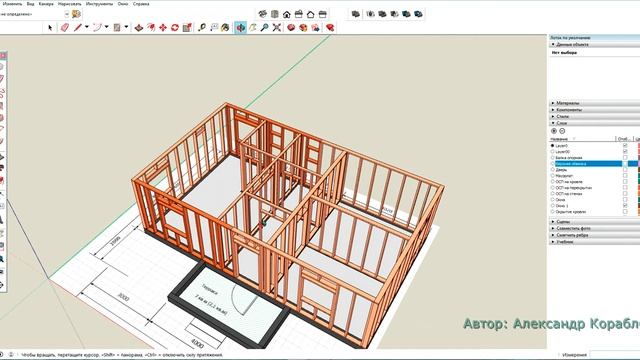
Task: Click the Add Layer plus icon
Action: coord(554,131)
